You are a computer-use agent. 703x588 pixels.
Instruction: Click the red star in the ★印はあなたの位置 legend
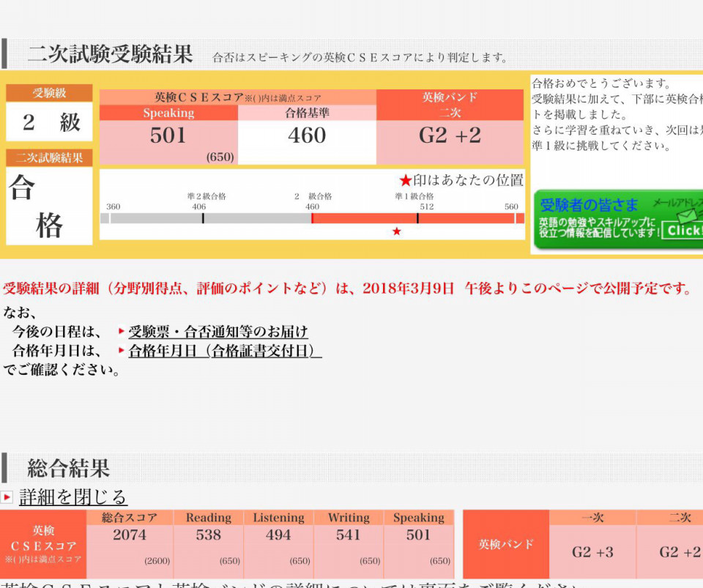tap(405, 181)
